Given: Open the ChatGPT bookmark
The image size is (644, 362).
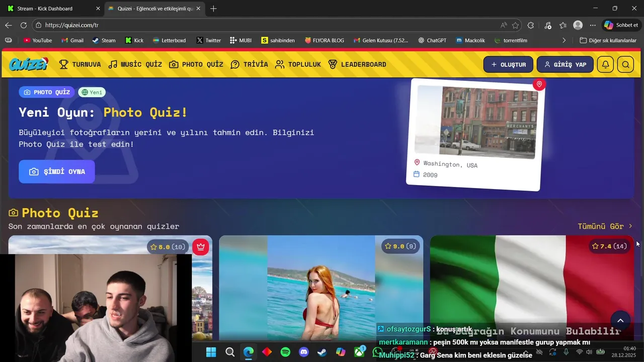Looking at the screenshot, I should (x=432, y=40).
